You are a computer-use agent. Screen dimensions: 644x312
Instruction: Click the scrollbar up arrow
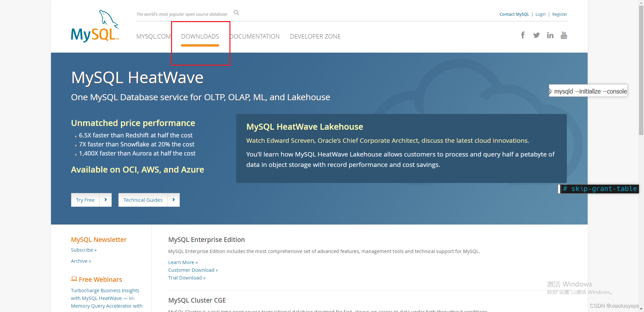(x=641, y=3)
